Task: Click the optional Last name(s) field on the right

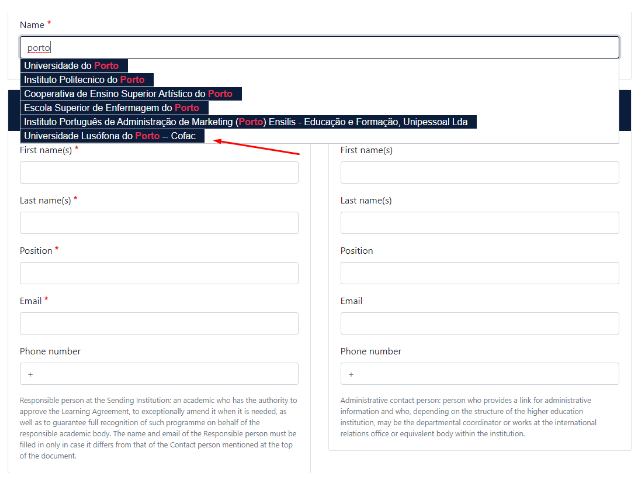Action: [x=479, y=223]
